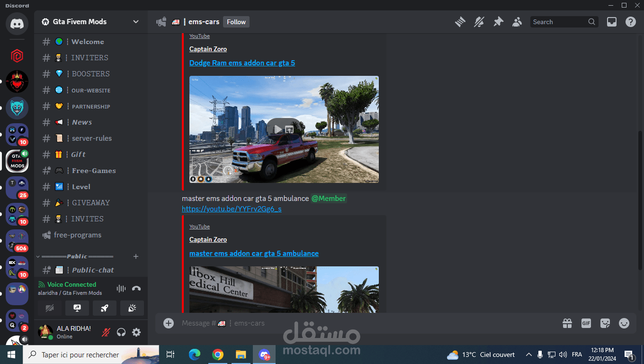Screen dimensions: 644x364
Task: Open the Discord inbox
Action: point(612,22)
